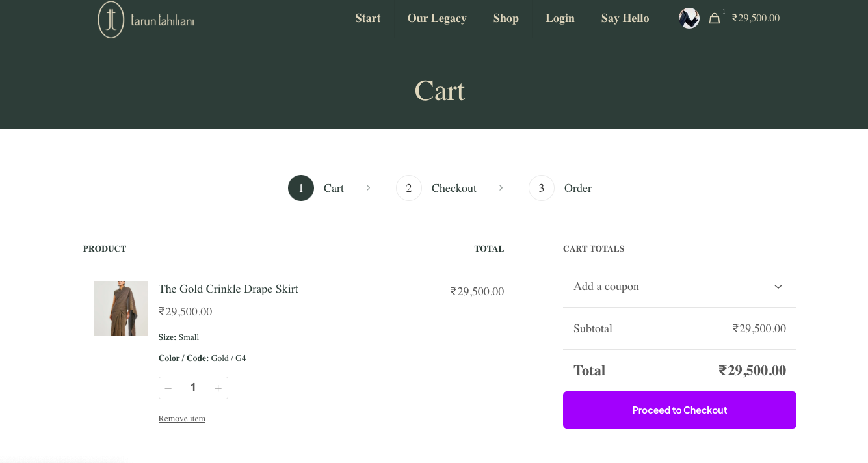Image resolution: width=868 pixels, height=463 pixels.
Task: Click the step 2 Checkout circle
Action: pos(409,188)
